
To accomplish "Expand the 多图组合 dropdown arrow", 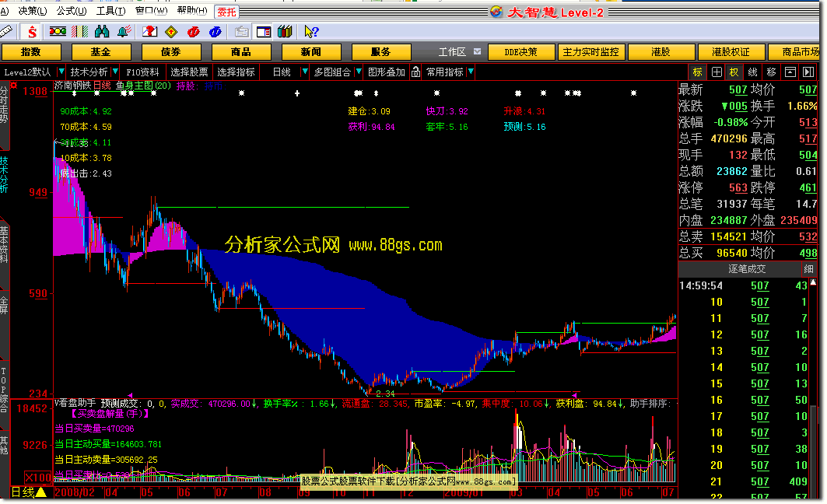I will [x=359, y=72].
